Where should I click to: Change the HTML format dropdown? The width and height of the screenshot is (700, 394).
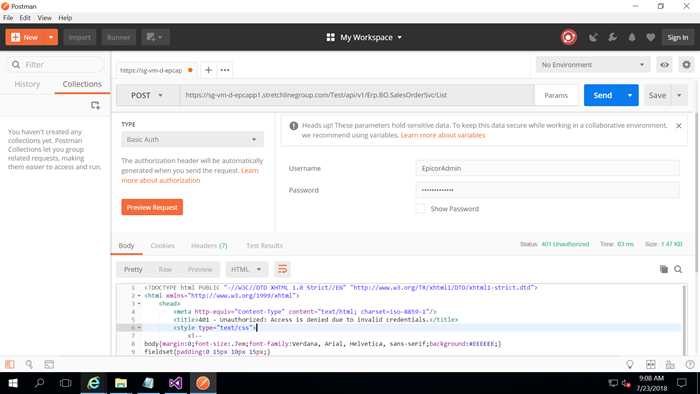tap(246, 269)
